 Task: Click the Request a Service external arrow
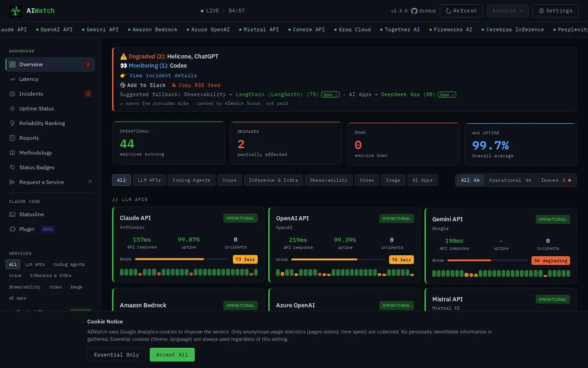click(90, 182)
